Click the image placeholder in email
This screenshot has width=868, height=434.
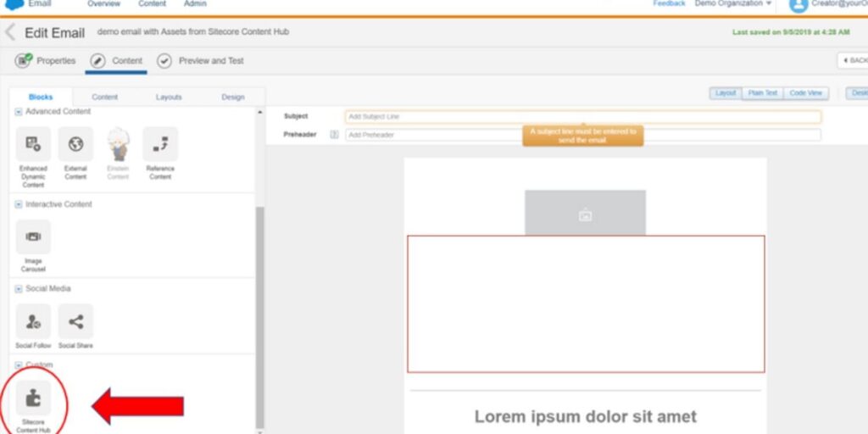pyautogui.click(x=585, y=213)
